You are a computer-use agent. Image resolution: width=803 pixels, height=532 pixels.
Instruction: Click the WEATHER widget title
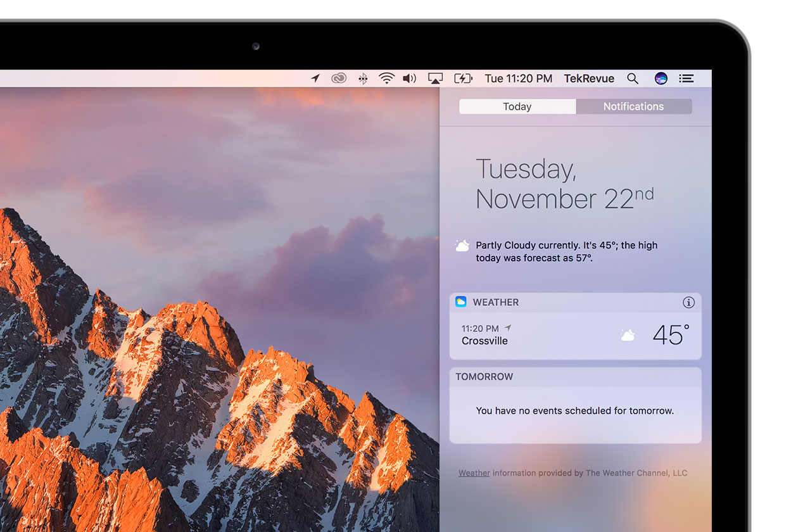496,302
